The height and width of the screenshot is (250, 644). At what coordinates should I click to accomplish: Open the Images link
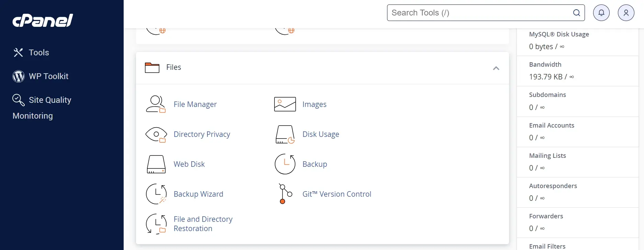(314, 104)
